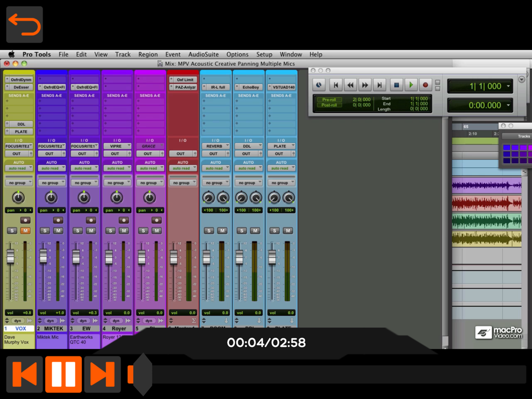The width and height of the screenshot is (532, 399).
Task: Open the Setup menu
Action: point(264,54)
